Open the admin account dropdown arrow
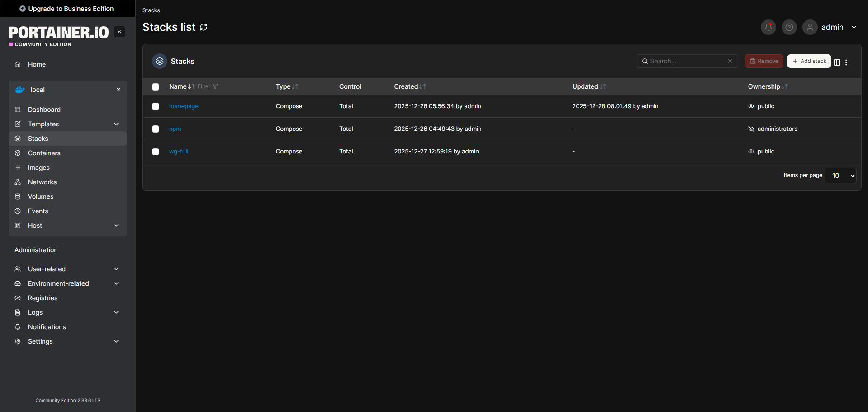 pos(854,27)
